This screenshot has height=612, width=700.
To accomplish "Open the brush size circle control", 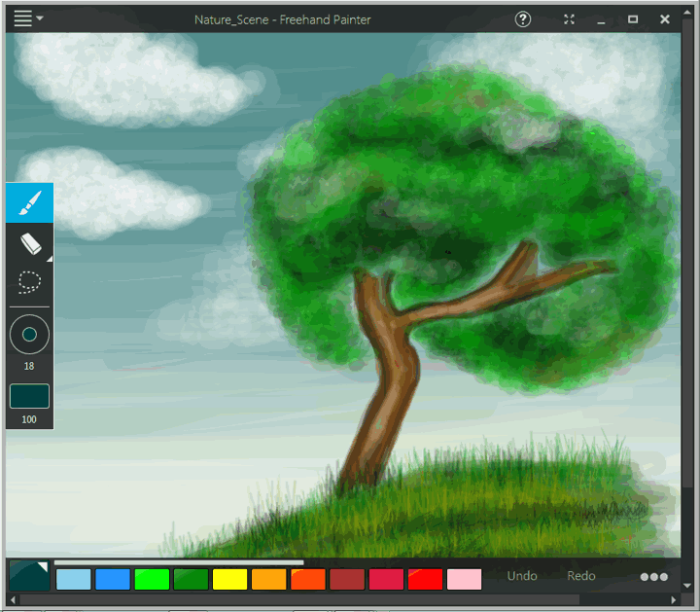I will click(29, 335).
